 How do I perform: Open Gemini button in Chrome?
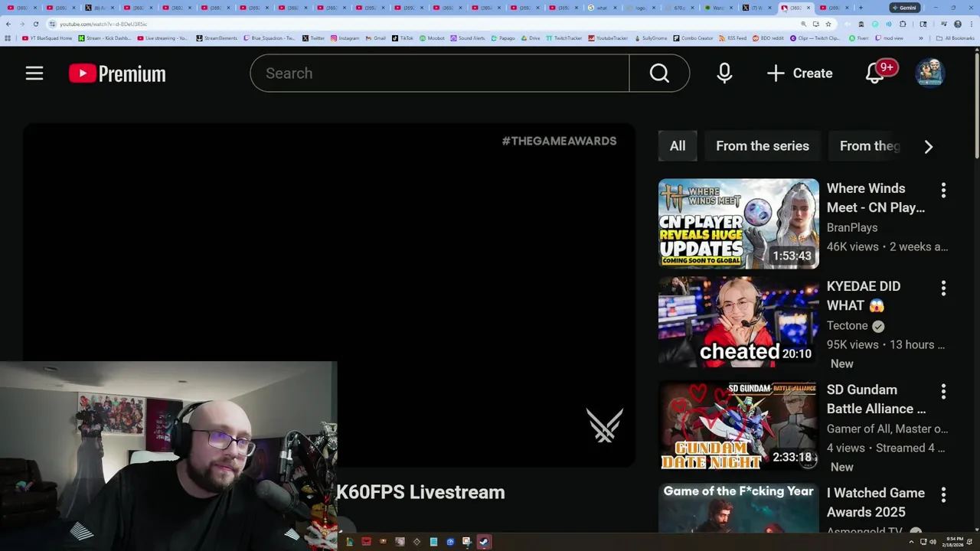point(905,8)
